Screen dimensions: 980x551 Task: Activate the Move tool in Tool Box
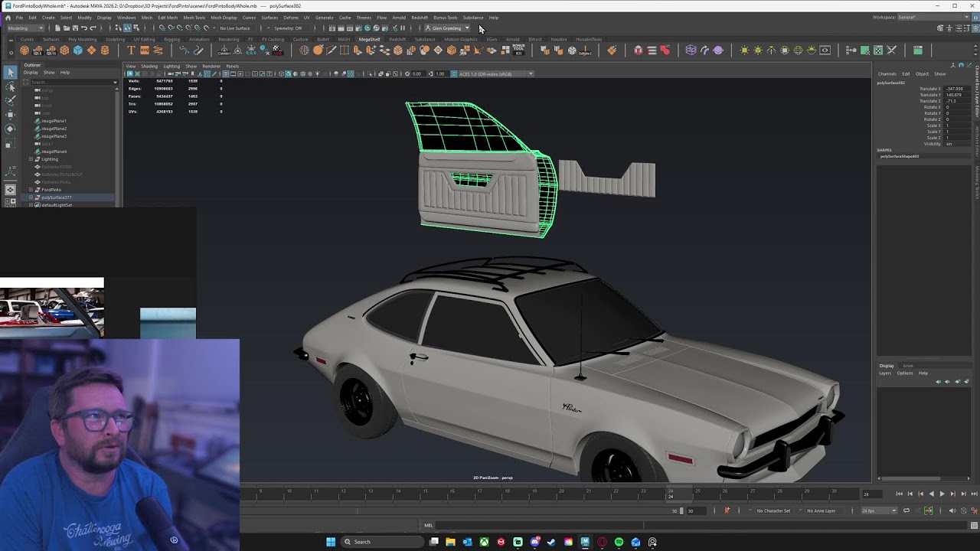(11, 115)
